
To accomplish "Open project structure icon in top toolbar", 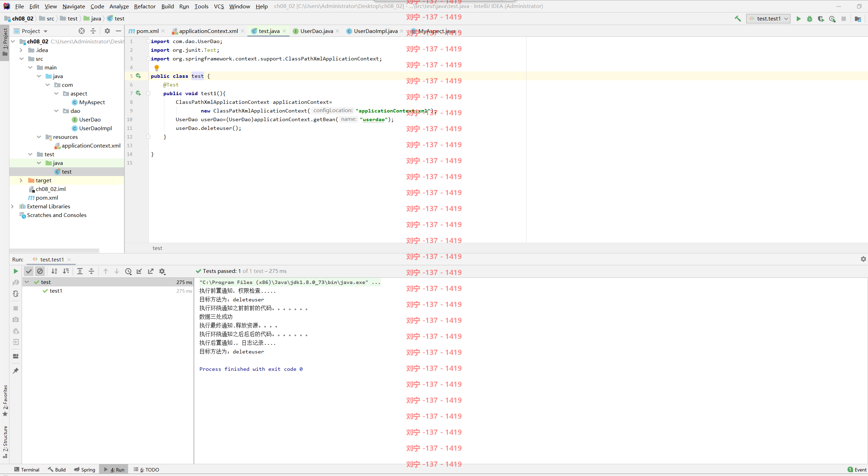I will pyautogui.click(x=858, y=19).
